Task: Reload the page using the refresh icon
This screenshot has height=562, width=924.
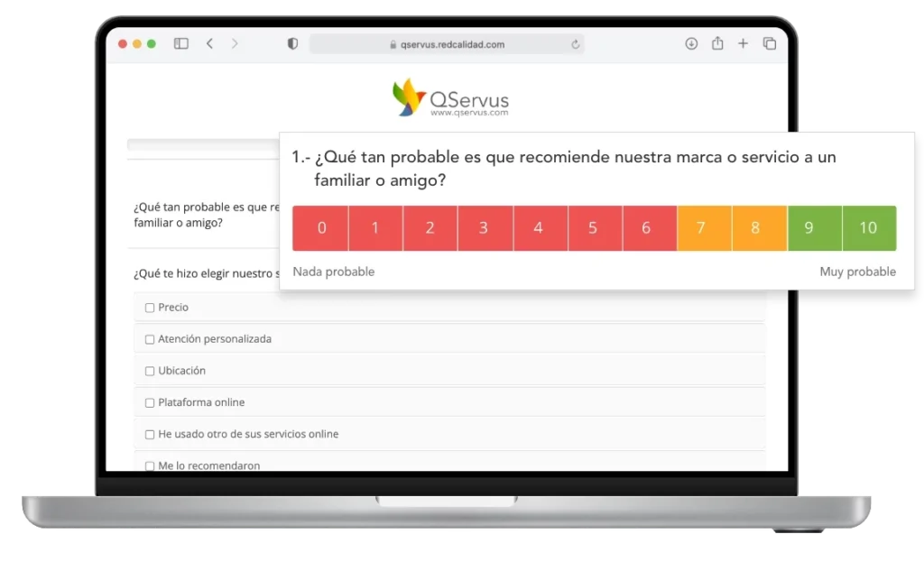Action: pos(575,44)
